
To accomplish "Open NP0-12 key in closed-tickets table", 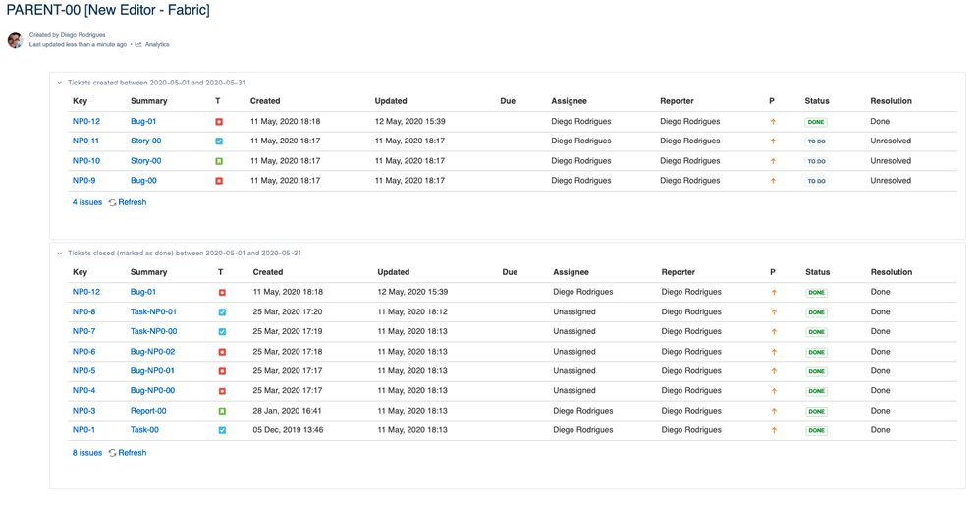I will point(86,292).
